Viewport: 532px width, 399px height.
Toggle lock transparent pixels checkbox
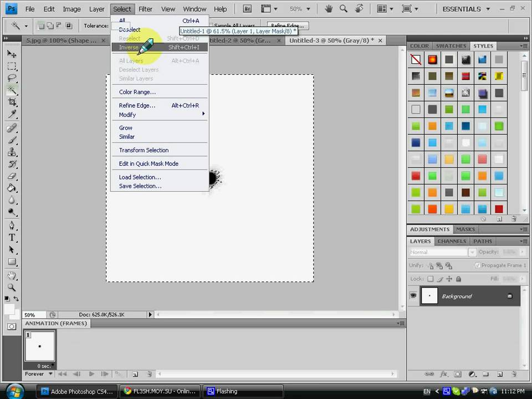tap(430, 279)
